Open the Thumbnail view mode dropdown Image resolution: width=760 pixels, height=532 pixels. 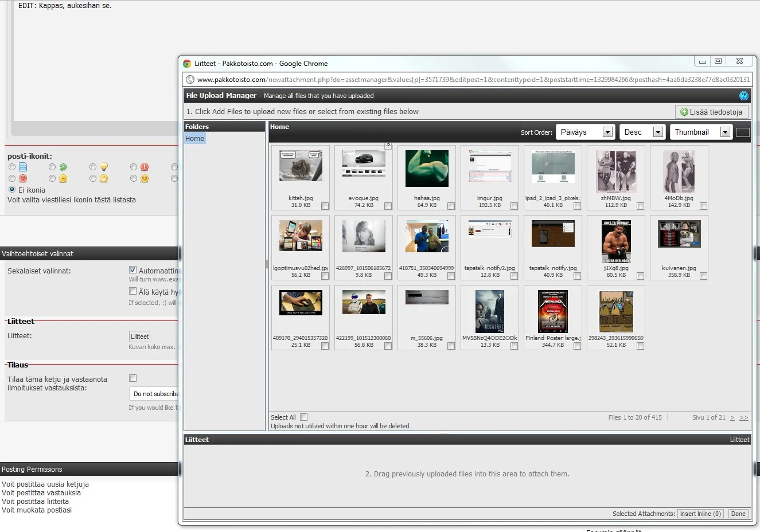[701, 132]
